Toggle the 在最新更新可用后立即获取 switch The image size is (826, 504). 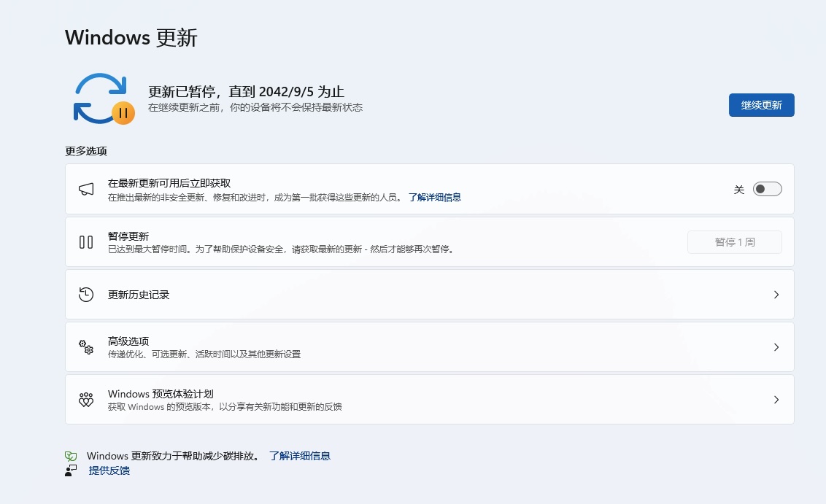point(767,189)
